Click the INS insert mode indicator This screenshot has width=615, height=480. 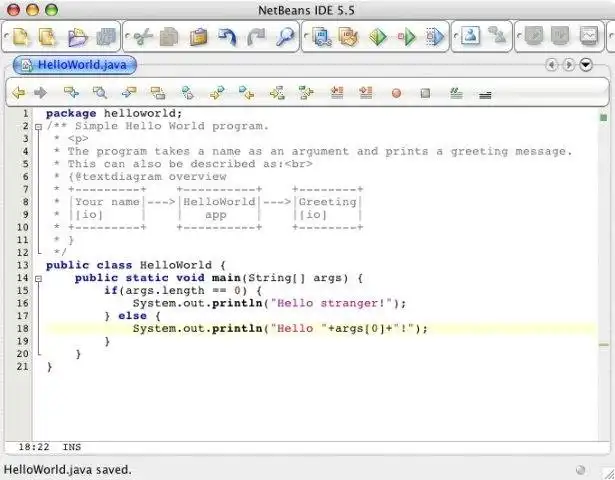coord(72,447)
